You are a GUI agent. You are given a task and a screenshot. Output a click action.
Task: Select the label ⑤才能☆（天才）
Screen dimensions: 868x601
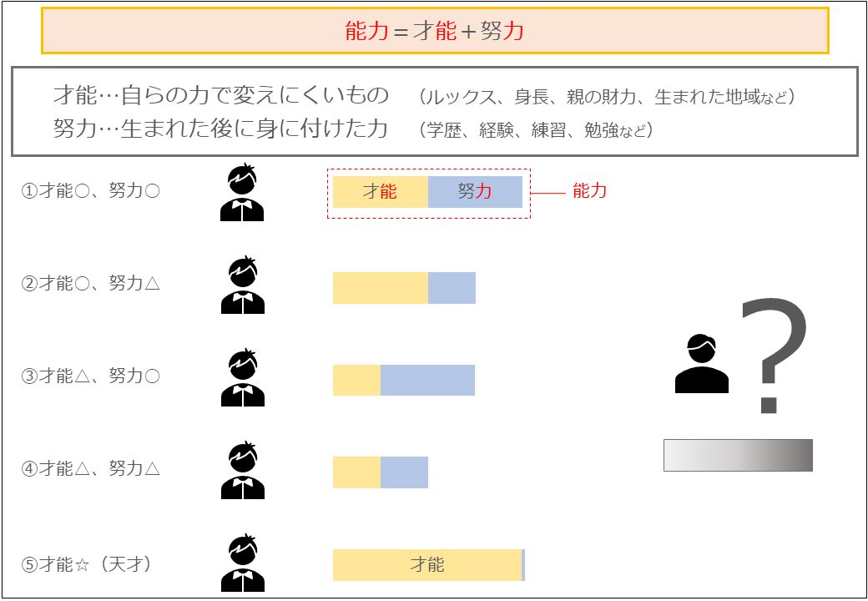[x=86, y=564]
